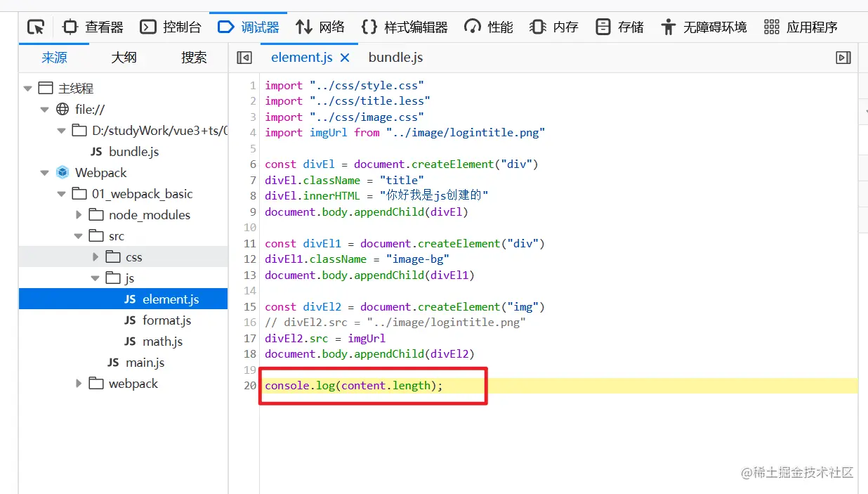Set breakpoint on line number 11
Image resolution: width=868 pixels, height=494 pixels.
pyautogui.click(x=251, y=243)
